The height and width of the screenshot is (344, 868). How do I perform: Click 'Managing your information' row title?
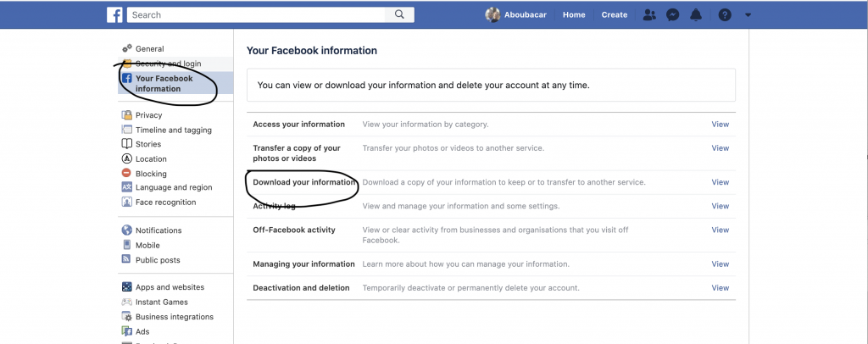tap(304, 264)
